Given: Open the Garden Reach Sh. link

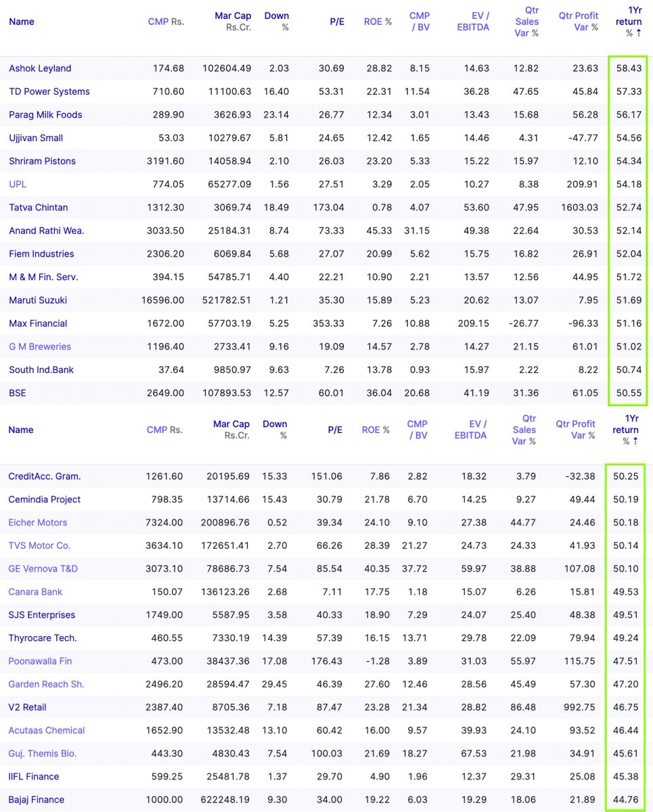Looking at the screenshot, I should [46, 684].
